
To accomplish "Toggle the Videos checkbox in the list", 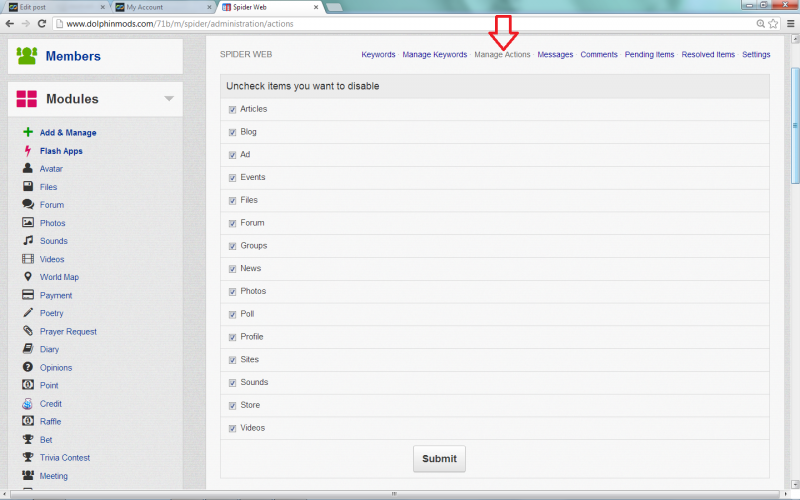I will (232, 429).
